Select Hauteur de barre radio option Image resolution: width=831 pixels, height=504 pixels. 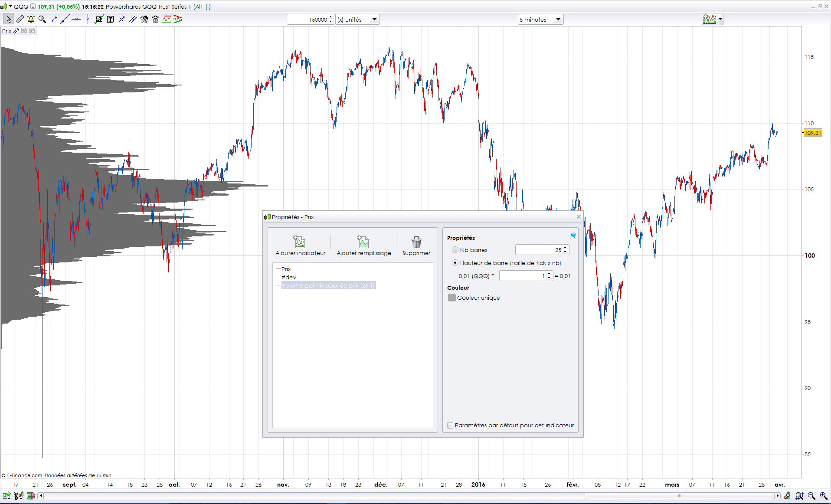click(455, 263)
